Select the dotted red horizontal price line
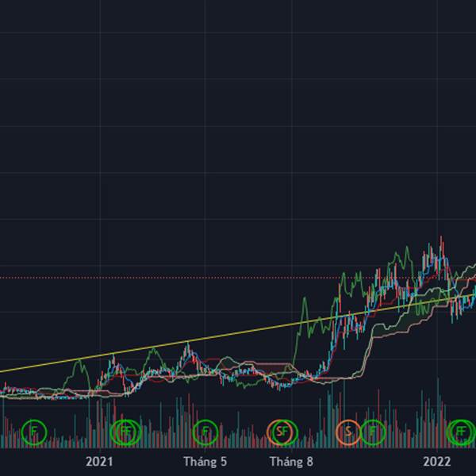Image resolution: width=476 pixels, height=476 pixels. click(x=238, y=278)
